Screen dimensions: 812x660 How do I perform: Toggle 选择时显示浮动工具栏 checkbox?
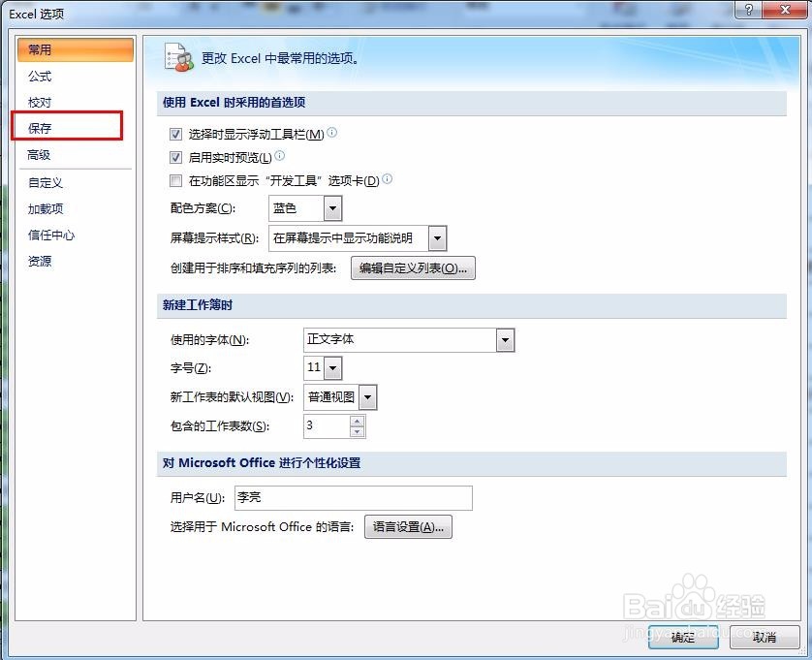tap(175, 135)
